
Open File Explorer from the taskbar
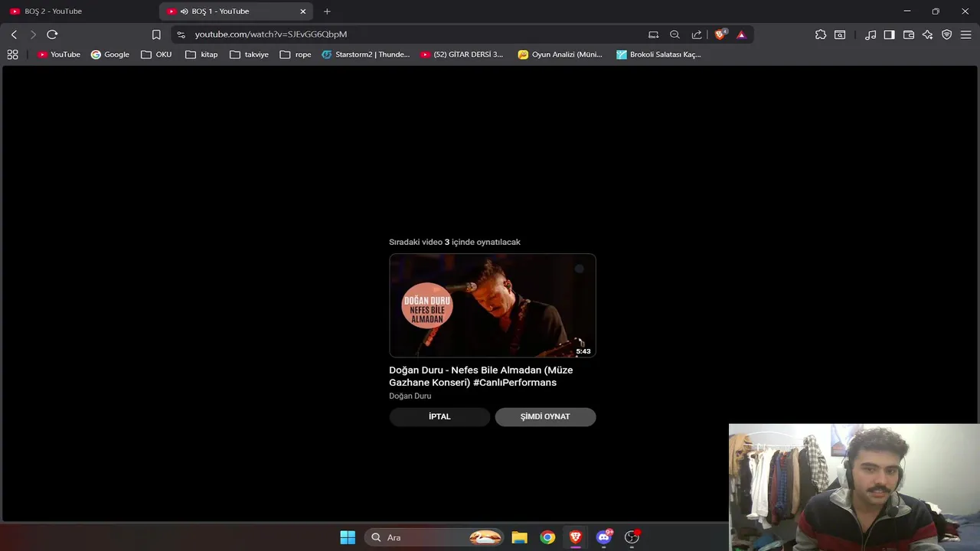520,537
